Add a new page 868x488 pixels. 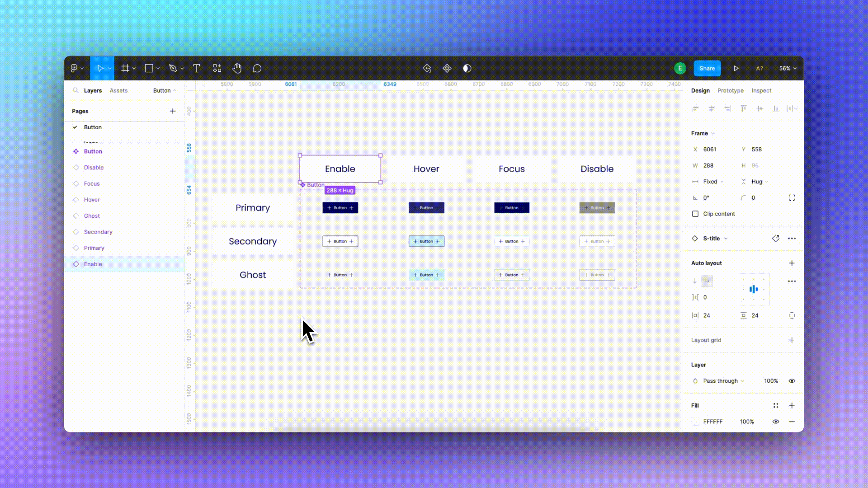[x=172, y=111]
